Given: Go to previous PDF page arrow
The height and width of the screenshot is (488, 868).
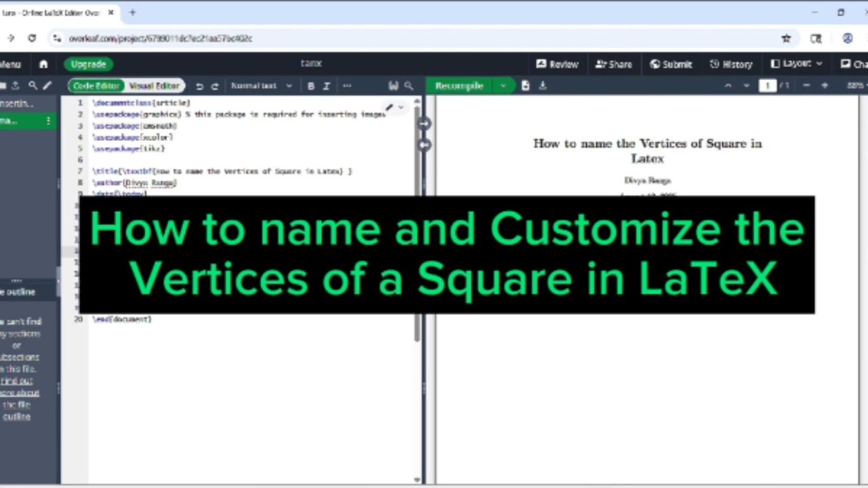Looking at the screenshot, I should 728,86.
